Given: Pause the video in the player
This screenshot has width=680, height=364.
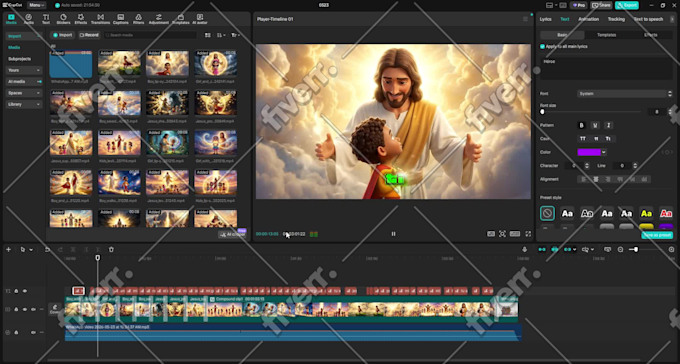Looking at the screenshot, I should [393, 234].
